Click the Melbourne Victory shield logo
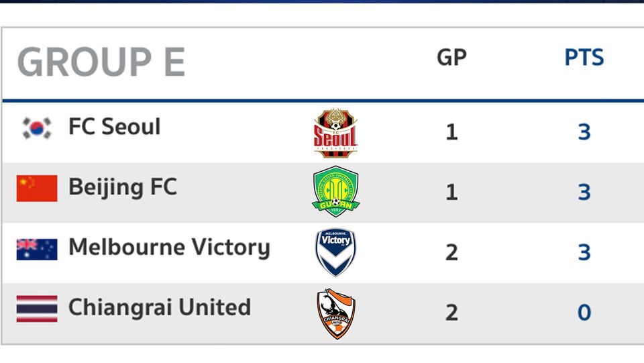This screenshot has width=644, height=363. tap(335, 252)
